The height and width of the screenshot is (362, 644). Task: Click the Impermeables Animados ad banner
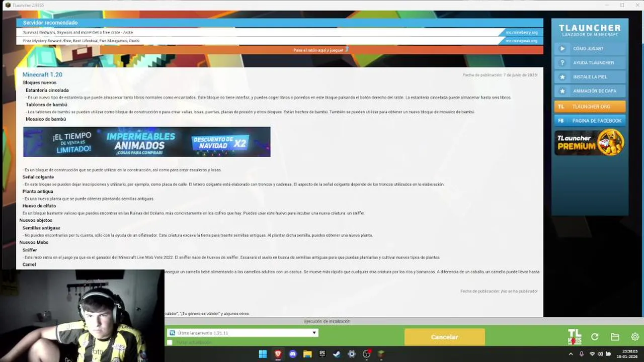coord(146,142)
